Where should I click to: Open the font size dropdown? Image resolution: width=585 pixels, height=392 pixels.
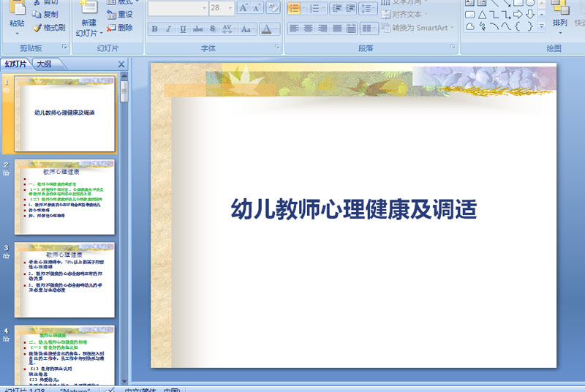pyautogui.click(x=230, y=8)
